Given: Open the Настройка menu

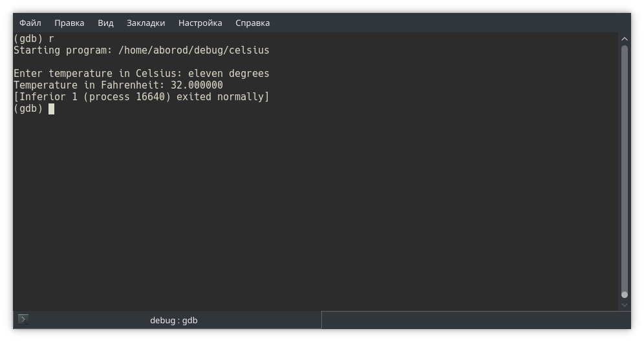Looking at the screenshot, I should (200, 23).
